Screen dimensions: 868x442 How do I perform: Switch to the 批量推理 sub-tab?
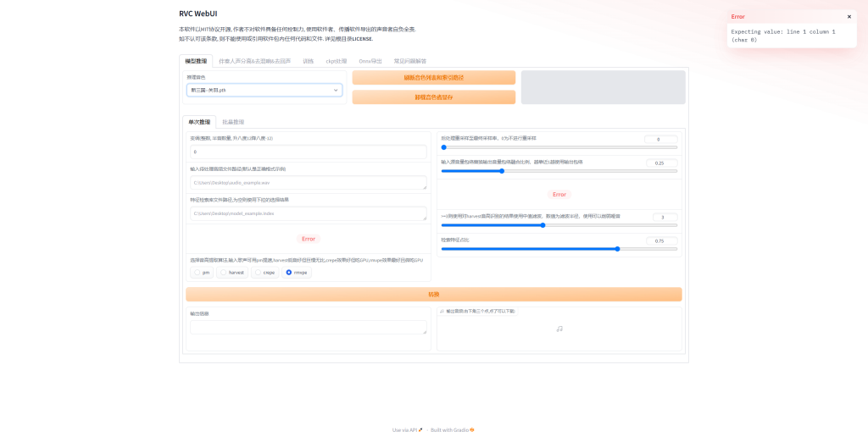[233, 122]
